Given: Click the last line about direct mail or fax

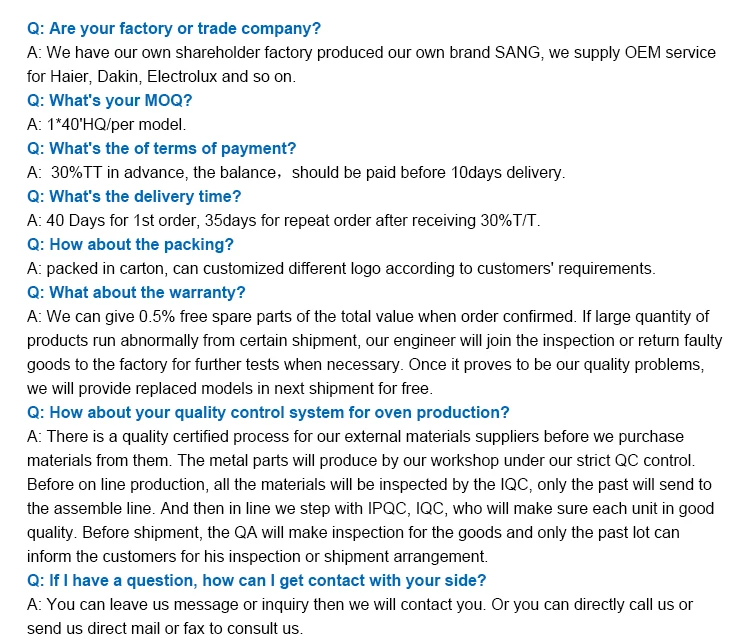Looking at the screenshot, I should (164, 628).
